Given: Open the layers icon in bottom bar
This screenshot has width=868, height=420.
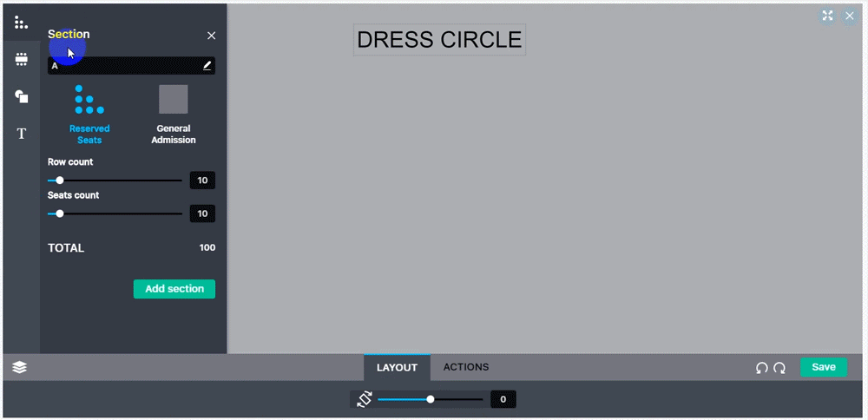Looking at the screenshot, I should click(19, 367).
